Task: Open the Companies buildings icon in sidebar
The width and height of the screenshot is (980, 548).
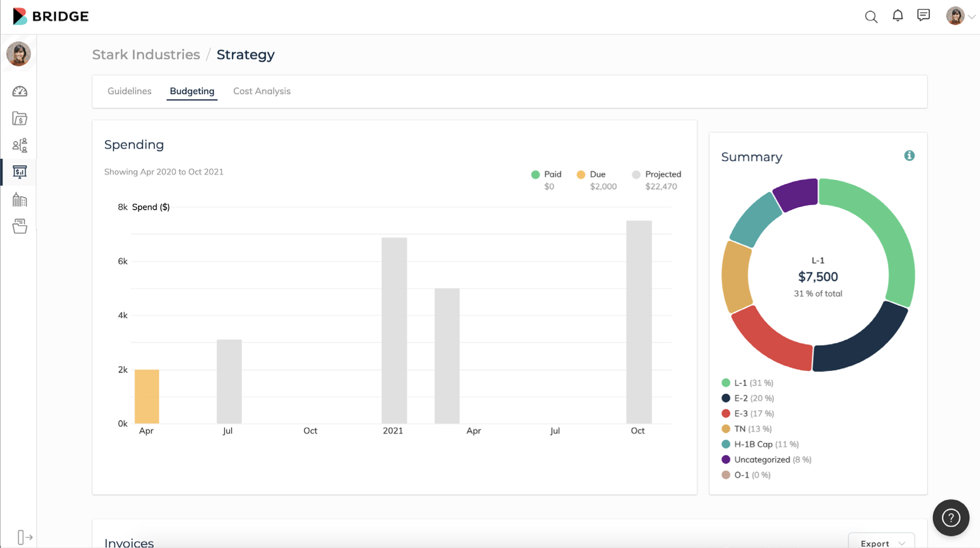Action: (19, 200)
